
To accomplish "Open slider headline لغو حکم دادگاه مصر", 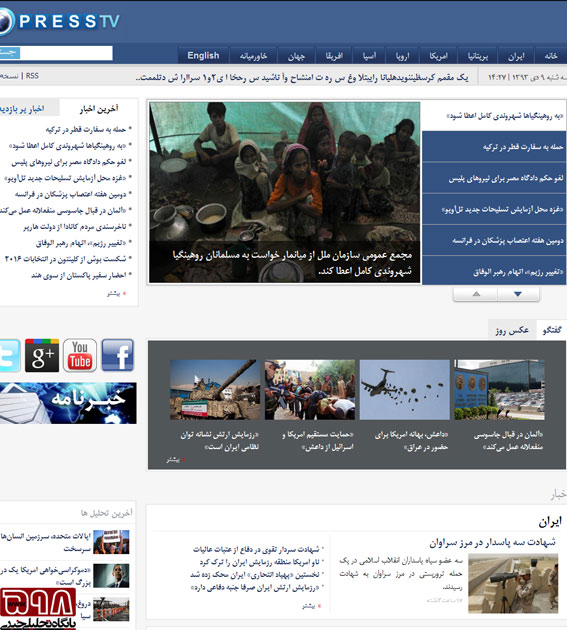I will pyautogui.click(x=494, y=178).
